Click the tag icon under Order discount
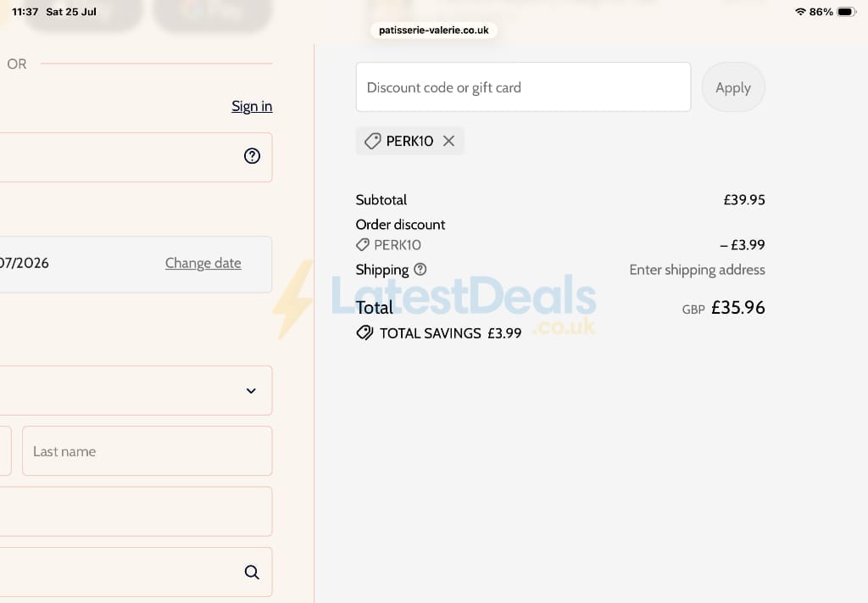This screenshot has width=868, height=603. [x=363, y=245]
